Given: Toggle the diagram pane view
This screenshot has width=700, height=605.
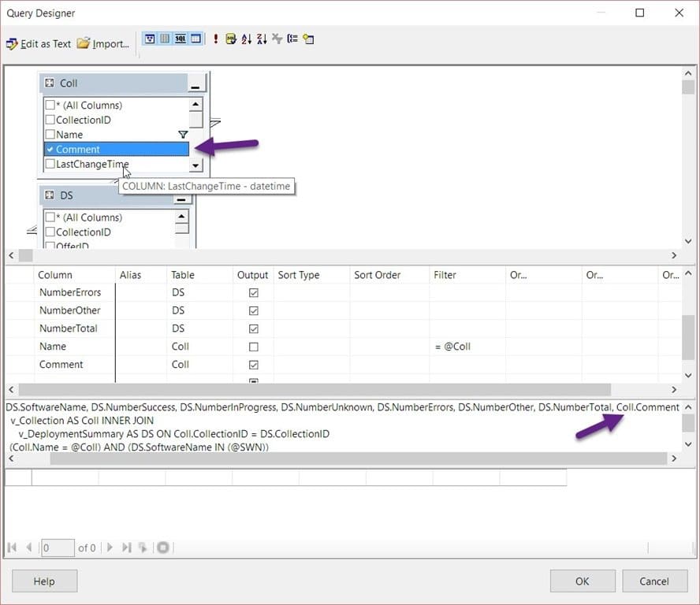Looking at the screenshot, I should (150, 39).
